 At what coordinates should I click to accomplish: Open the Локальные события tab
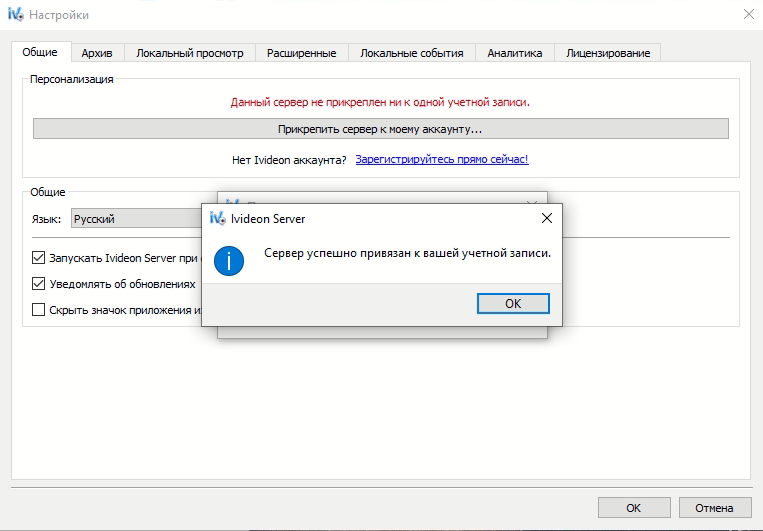(412, 53)
